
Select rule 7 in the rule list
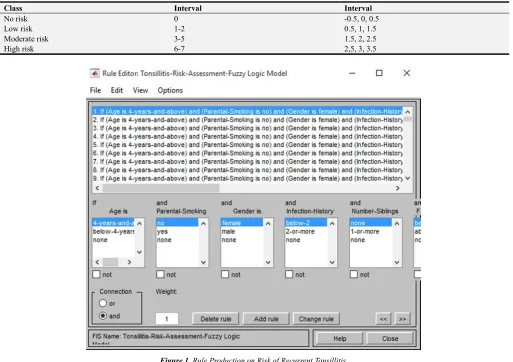[248, 161]
